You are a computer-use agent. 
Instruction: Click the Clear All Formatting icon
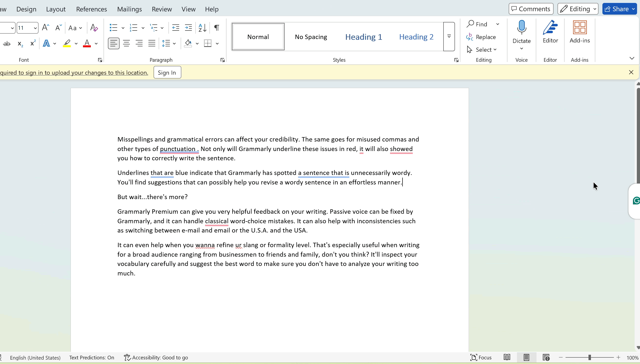(94, 28)
